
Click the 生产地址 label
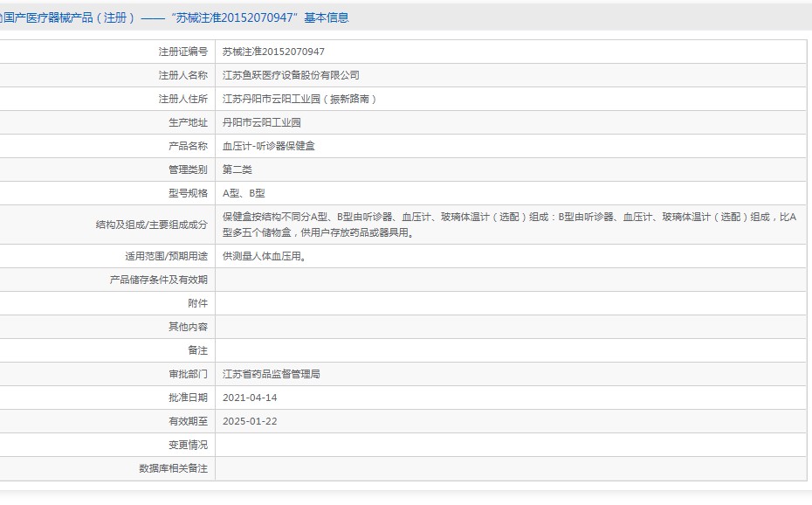click(x=188, y=122)
